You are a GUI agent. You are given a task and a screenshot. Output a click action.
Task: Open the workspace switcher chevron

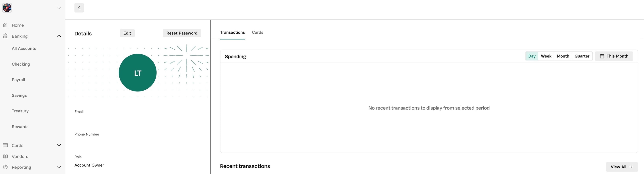point(59,8)
